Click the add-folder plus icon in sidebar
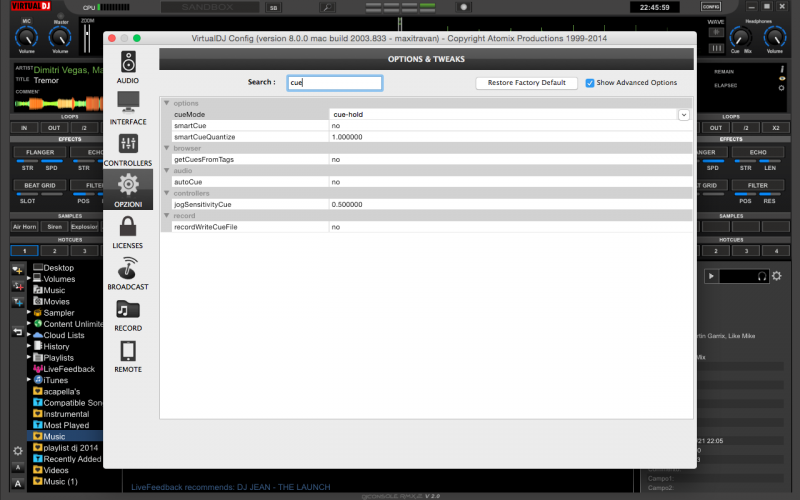The width and height of the screenshot is (800, 500). click(18, 270)
